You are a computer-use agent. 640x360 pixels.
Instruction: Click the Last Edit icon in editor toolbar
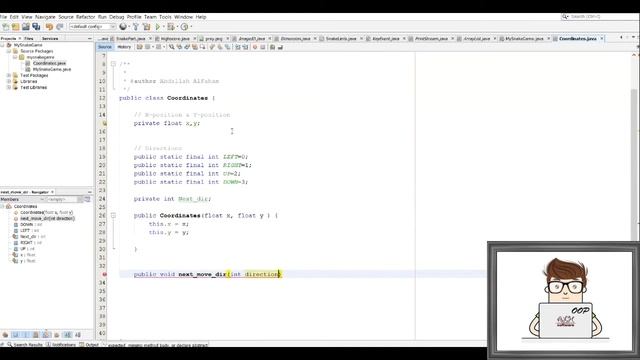coord(140,47)
